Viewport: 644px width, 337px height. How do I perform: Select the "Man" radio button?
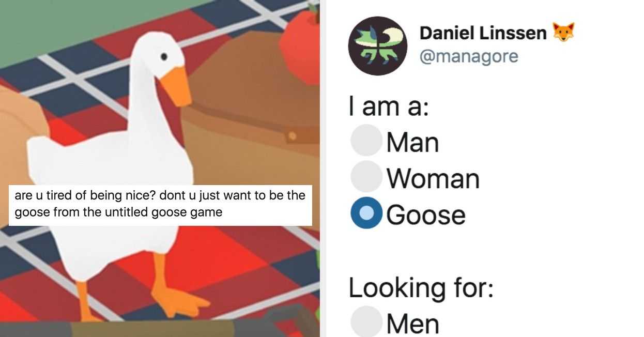tap(366, 141)
